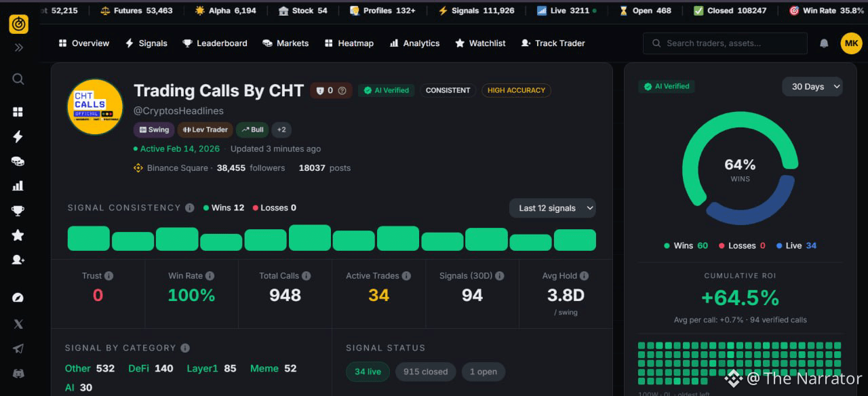Filter signals by 1 open status
The image size is (868, 396).
click(484, 372)
